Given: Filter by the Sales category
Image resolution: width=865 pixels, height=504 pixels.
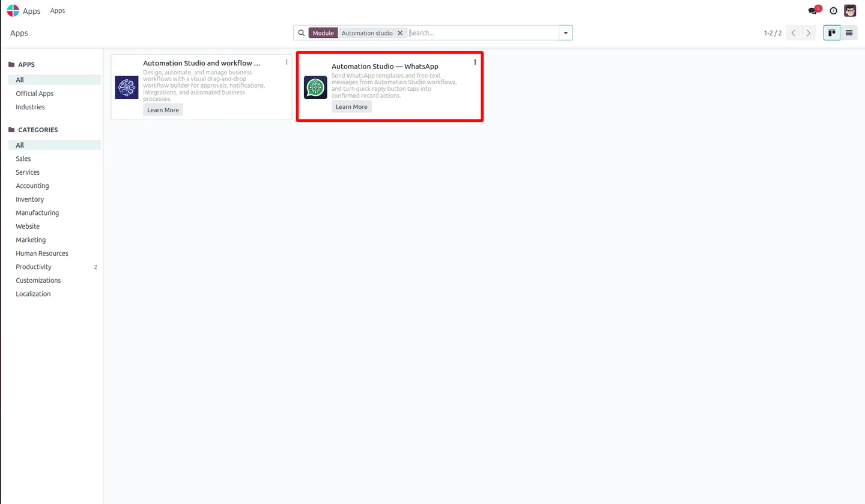Looking at the screenshot, I should (x=55, y=159).
